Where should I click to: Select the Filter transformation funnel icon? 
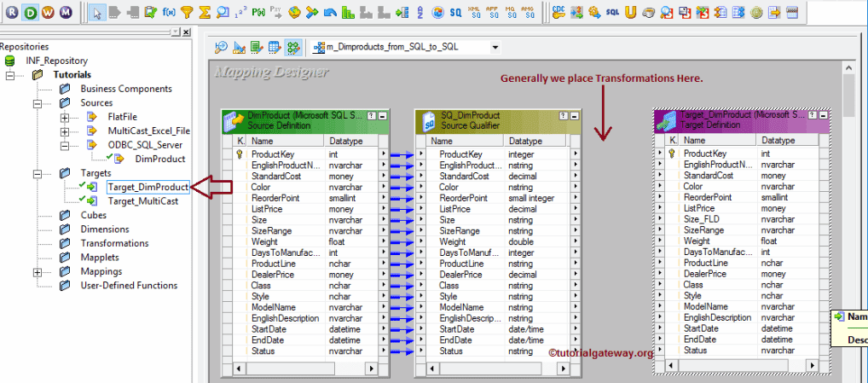[x=187, y=12]
